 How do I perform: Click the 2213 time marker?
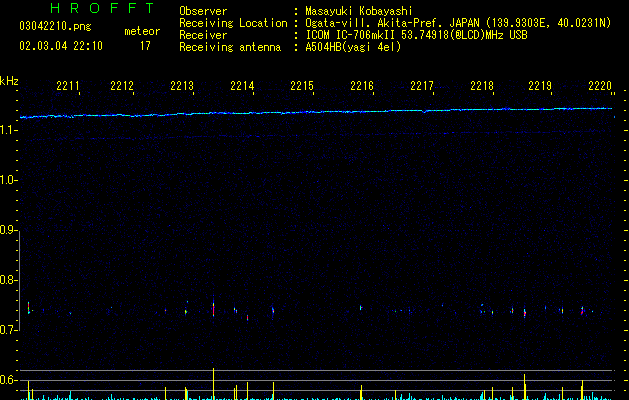[182, 86]
